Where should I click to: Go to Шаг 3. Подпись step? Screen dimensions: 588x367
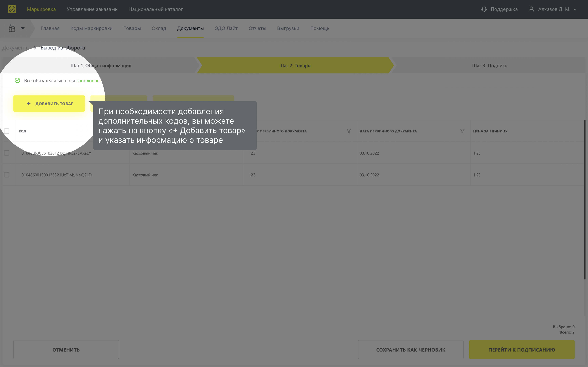tap(489, 65)
